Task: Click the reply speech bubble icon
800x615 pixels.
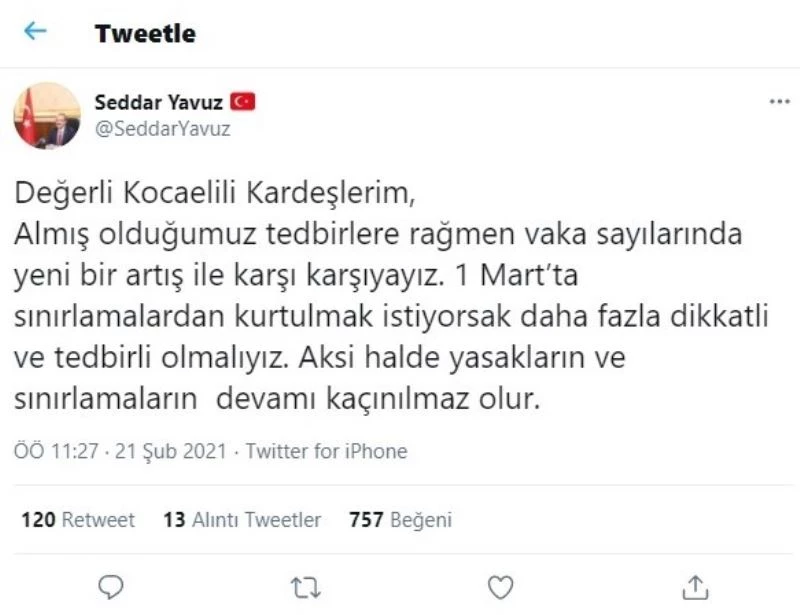Action: click(113, 585)
